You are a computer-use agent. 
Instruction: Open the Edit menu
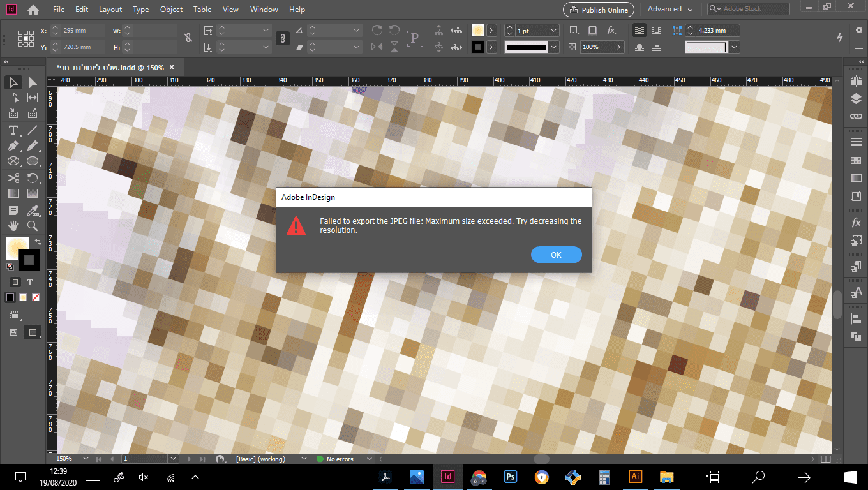click(82, 10)
